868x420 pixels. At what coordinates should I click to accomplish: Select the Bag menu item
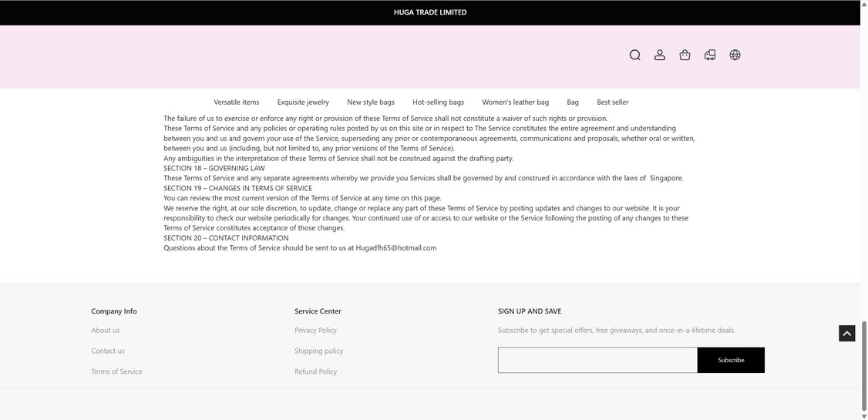(573, 102)
